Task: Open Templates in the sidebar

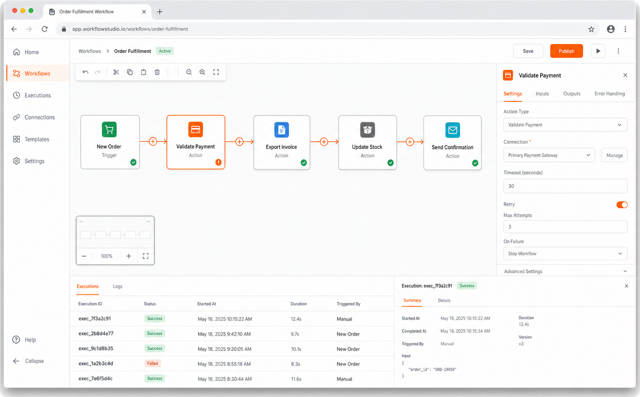Action: (x=31, y=139)
